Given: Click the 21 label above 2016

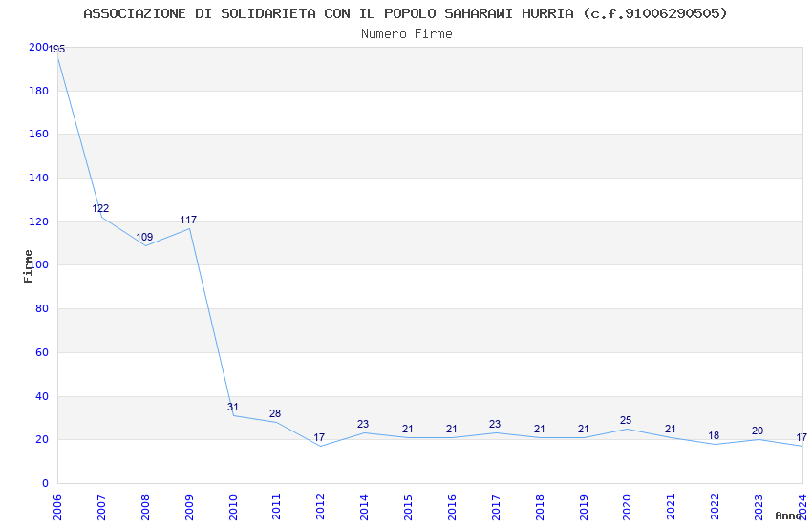Looking at the screenshot, I should coord(451,429).
